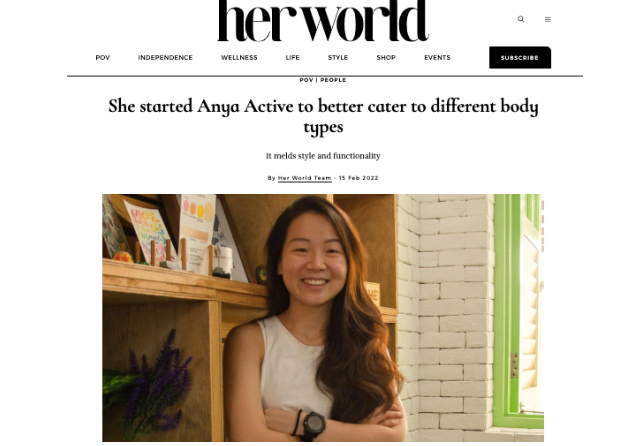628x446 pixels.
Task: Follow the Her World Team author link
Action: click(x=305, y=178)
